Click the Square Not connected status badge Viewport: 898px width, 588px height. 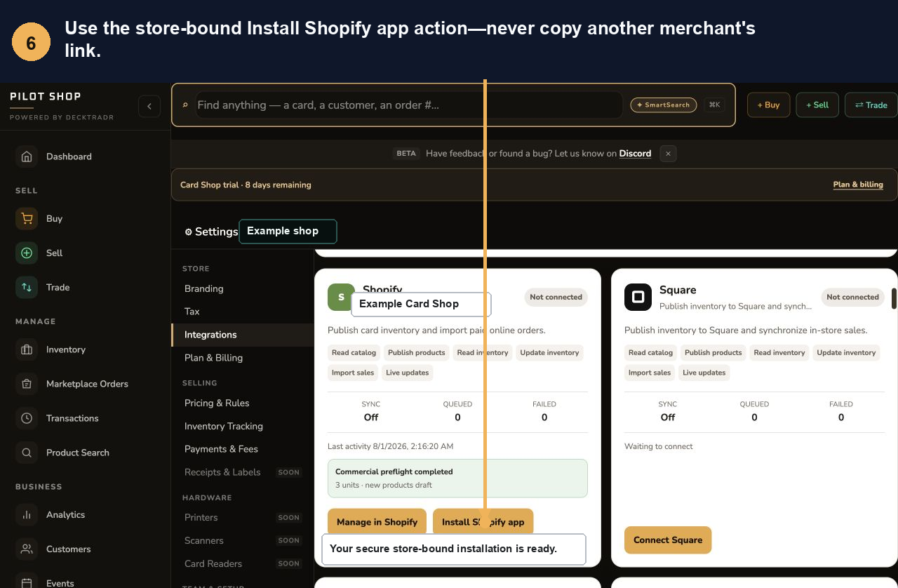click(852, 297)
